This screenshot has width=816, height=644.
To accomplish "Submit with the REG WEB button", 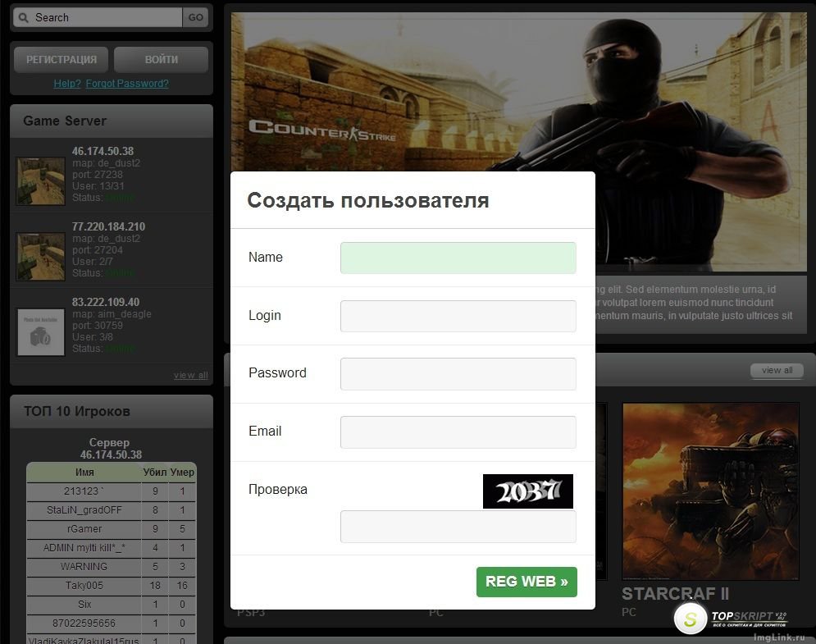I will pos(527,582).
